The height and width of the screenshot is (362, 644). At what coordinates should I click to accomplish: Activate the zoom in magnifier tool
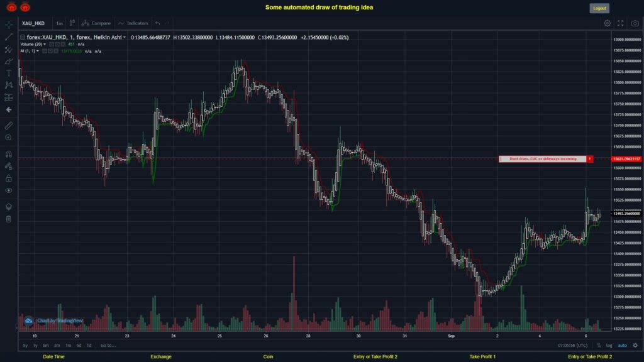(x=9, y=138)
